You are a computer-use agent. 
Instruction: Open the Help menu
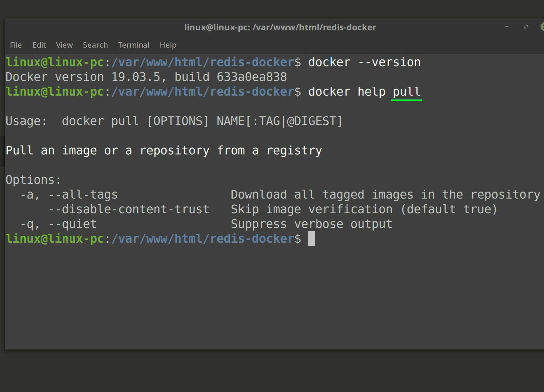168,45
